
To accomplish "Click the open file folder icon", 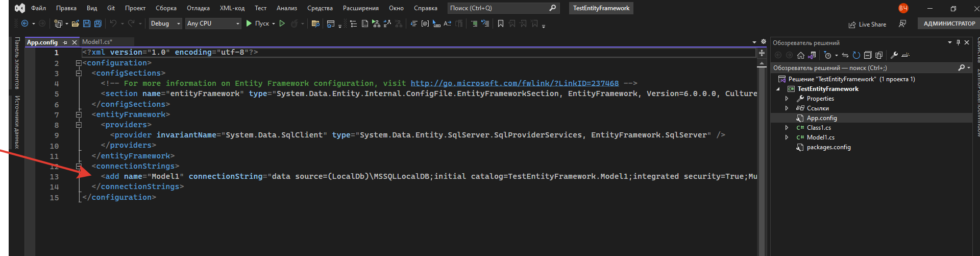I will point(76,24).
